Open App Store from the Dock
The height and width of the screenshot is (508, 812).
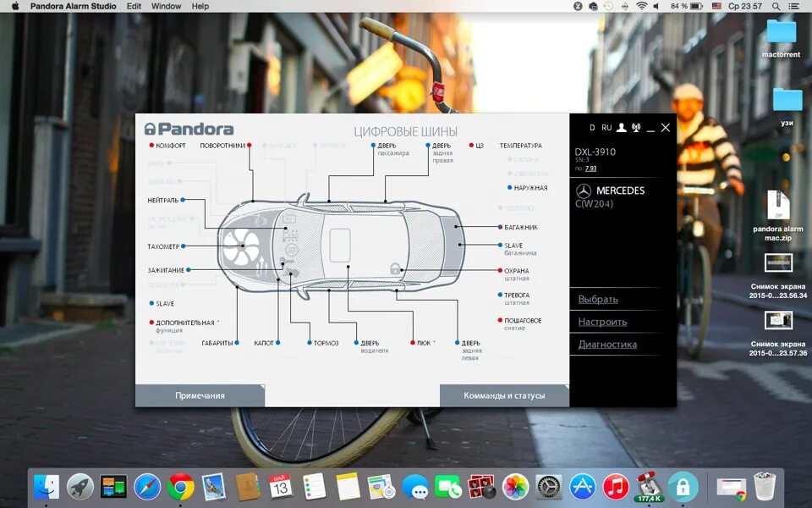point(582,487)
